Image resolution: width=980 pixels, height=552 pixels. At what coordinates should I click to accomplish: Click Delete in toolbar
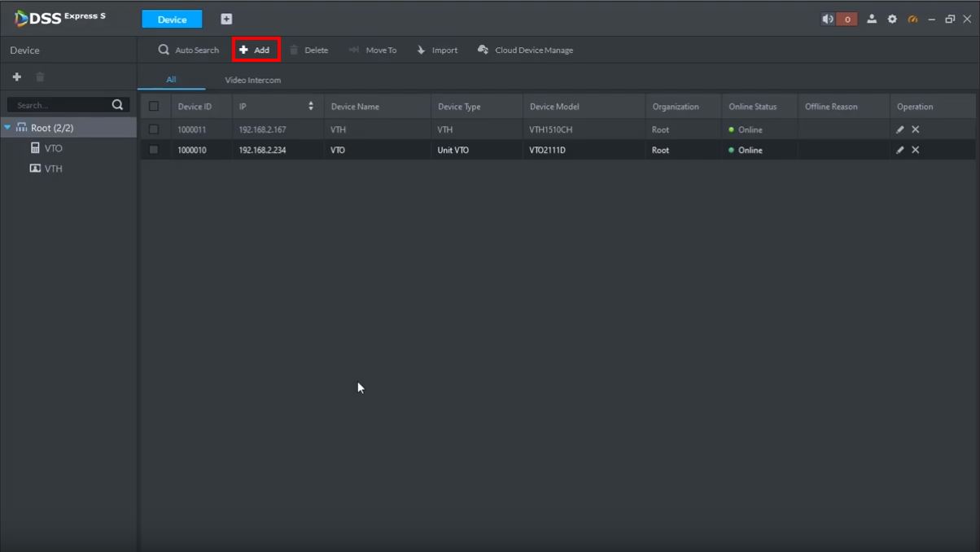308,50
